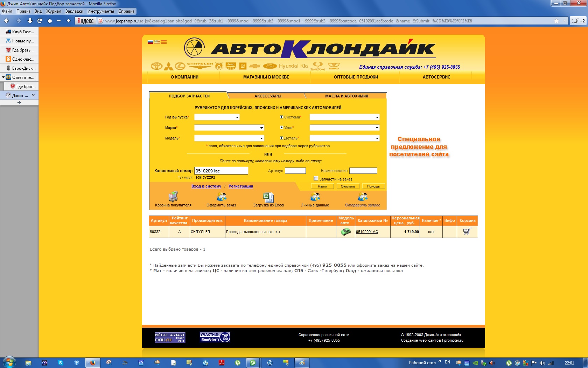
Task: Click the Windows Start button
Action: (9, 362)
